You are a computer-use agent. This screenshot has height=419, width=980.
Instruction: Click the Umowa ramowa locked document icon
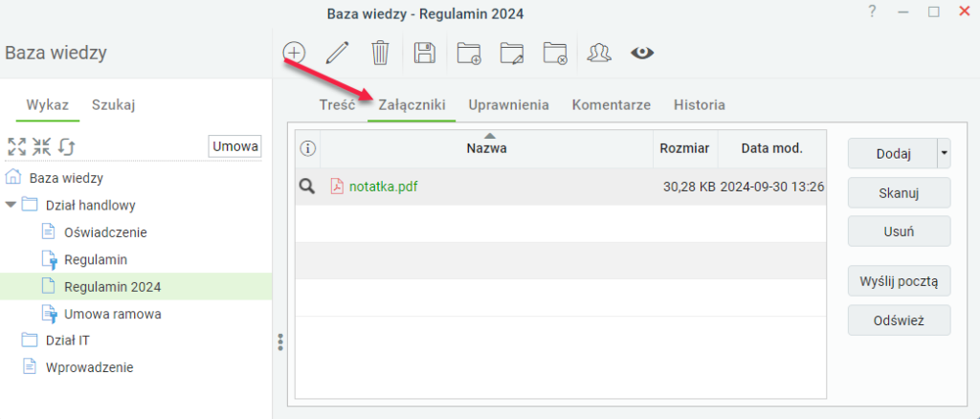pos(50,314)
